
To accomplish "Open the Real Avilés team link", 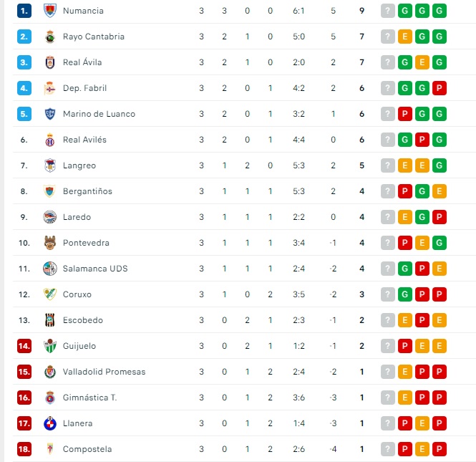I will (84, 140).
